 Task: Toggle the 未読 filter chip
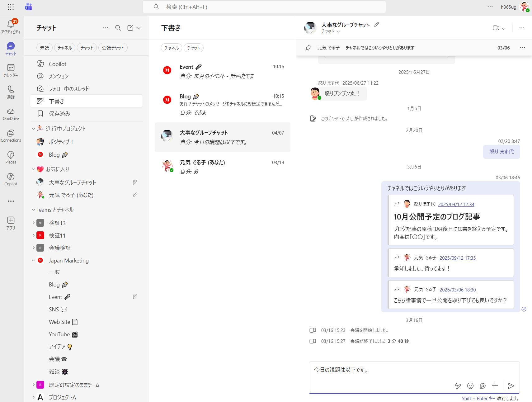[45, 48]
